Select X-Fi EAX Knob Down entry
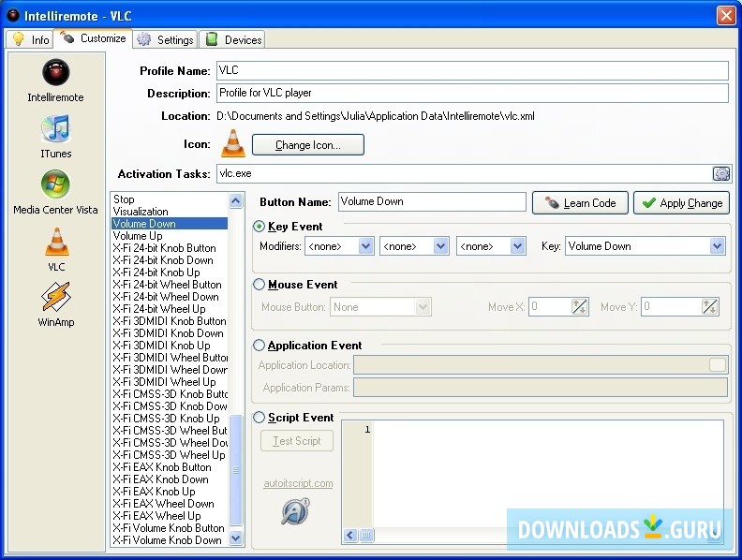The width and height of the screenshot is (742, 560). click(x=170, y=479)
